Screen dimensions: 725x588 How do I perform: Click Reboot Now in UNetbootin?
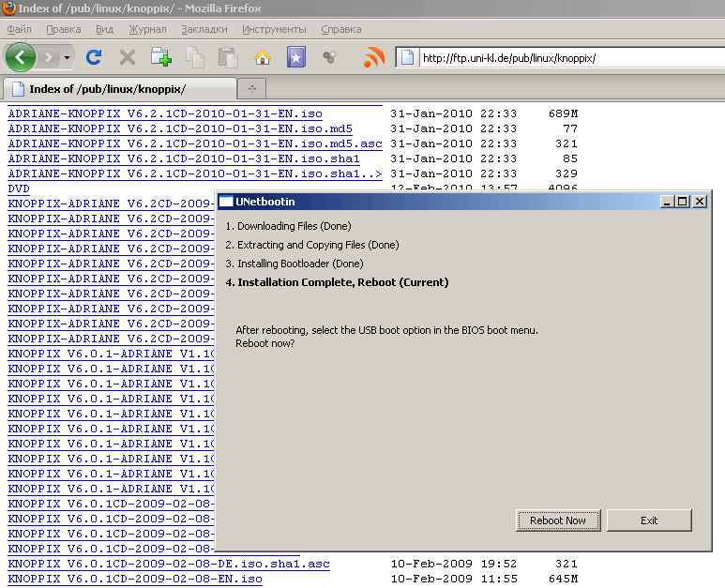pyautogui.click(x=558, y=520)
